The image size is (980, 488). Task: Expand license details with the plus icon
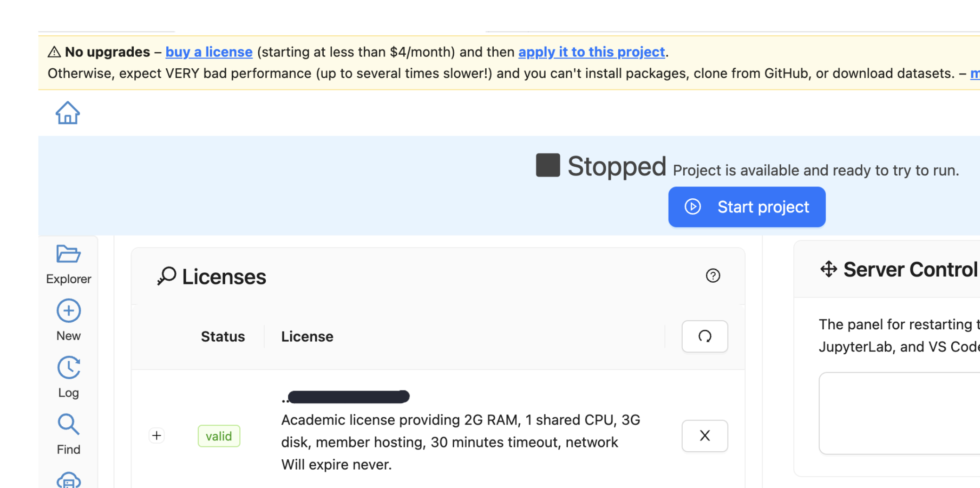coord(156,436)
